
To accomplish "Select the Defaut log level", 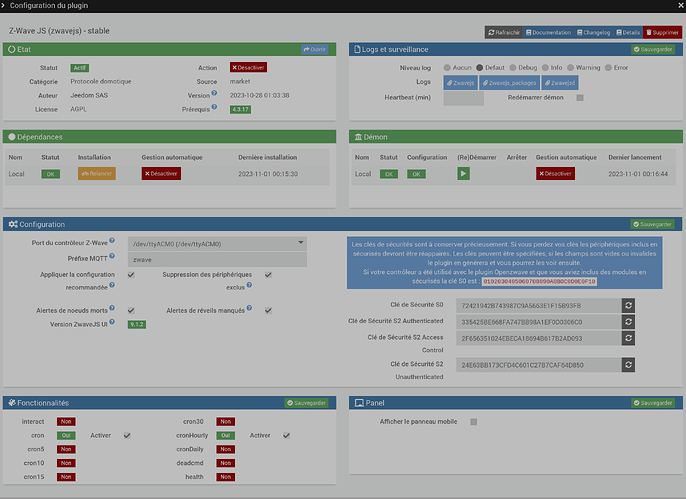I will [480, 68].
